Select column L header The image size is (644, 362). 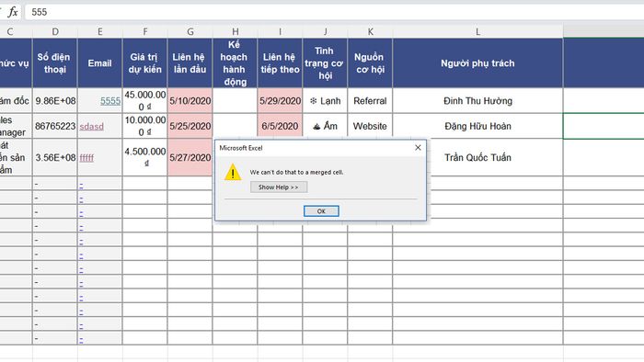point(477,31)
